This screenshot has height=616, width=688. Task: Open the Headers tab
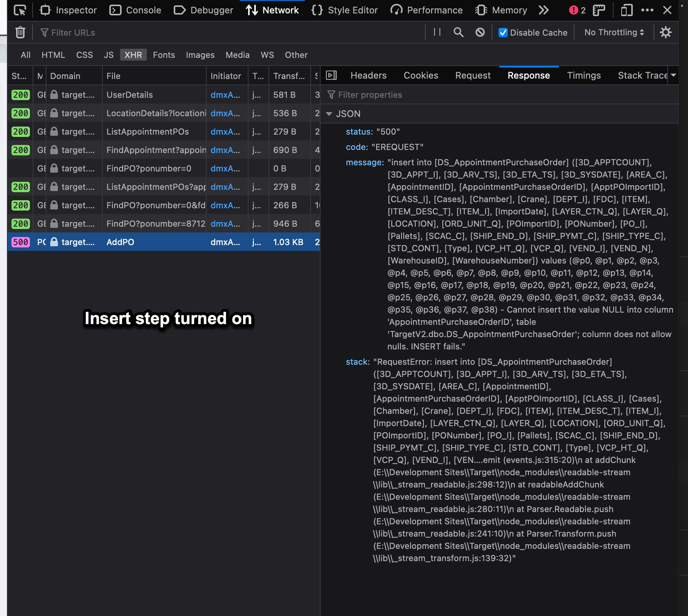point(369,76)
